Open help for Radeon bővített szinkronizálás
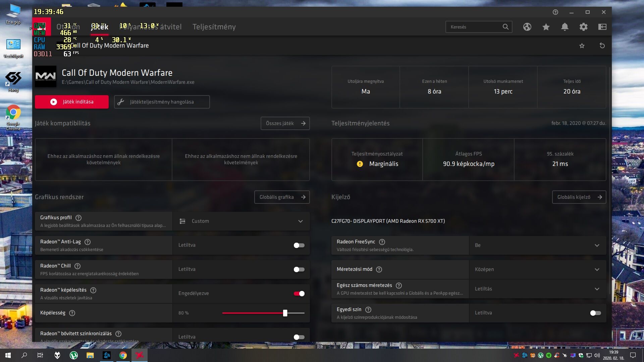The width and height of the screenshot is (644, 362). tap(118, 334)
